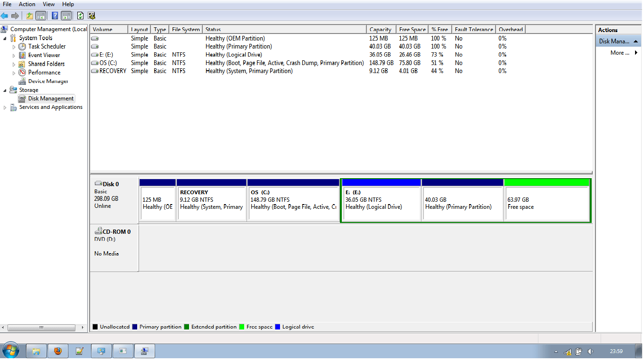This screenshot has height=362, width=644.
Task: Click the Status column header
Action: pyautogui.click(x=213, y=29)
